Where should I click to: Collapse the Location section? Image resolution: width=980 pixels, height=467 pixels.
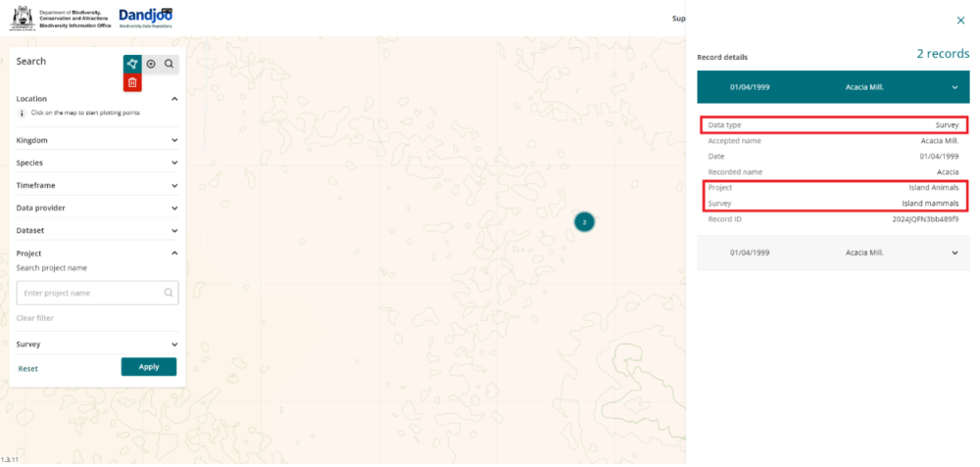pos(174,99)
